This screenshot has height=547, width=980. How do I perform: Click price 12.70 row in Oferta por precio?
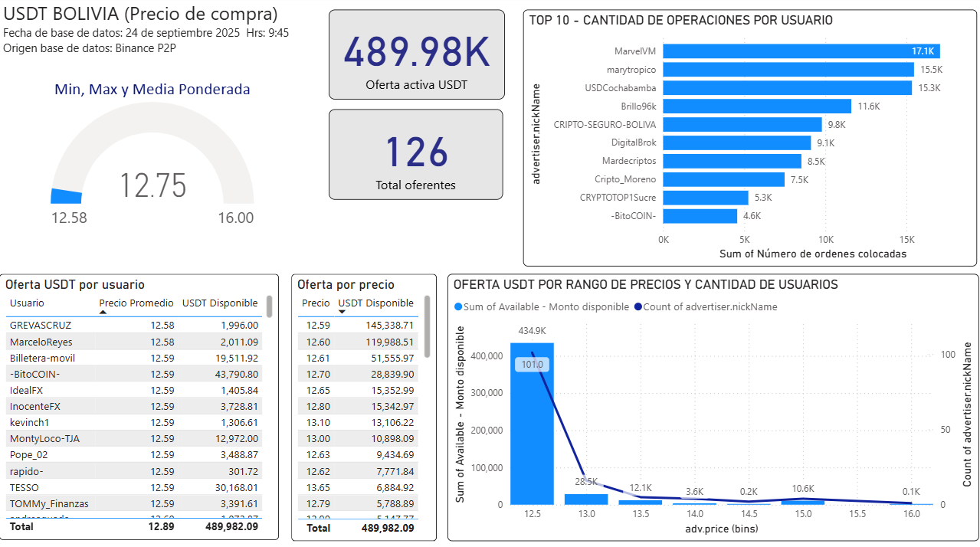(358, 374)
